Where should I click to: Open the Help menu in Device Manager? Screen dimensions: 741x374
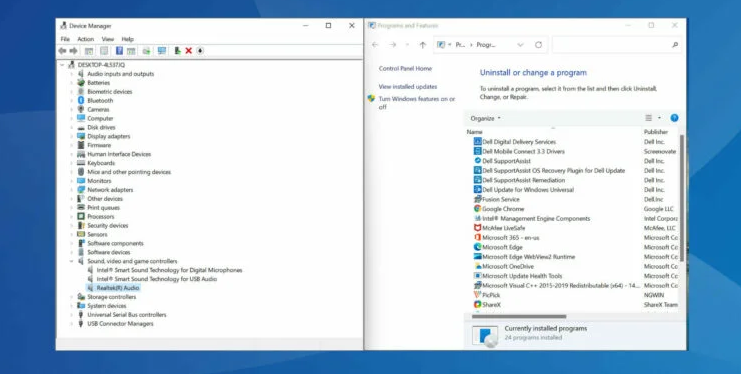128,39
